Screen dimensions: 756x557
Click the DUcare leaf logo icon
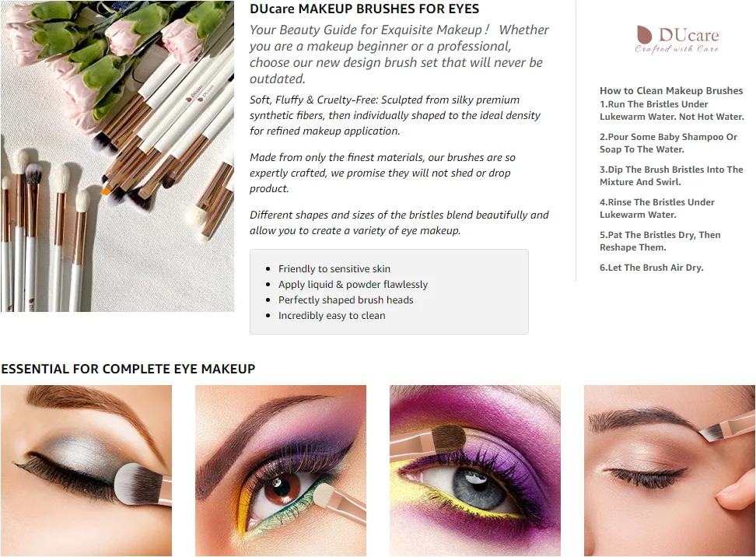click(x=644, y=35)
